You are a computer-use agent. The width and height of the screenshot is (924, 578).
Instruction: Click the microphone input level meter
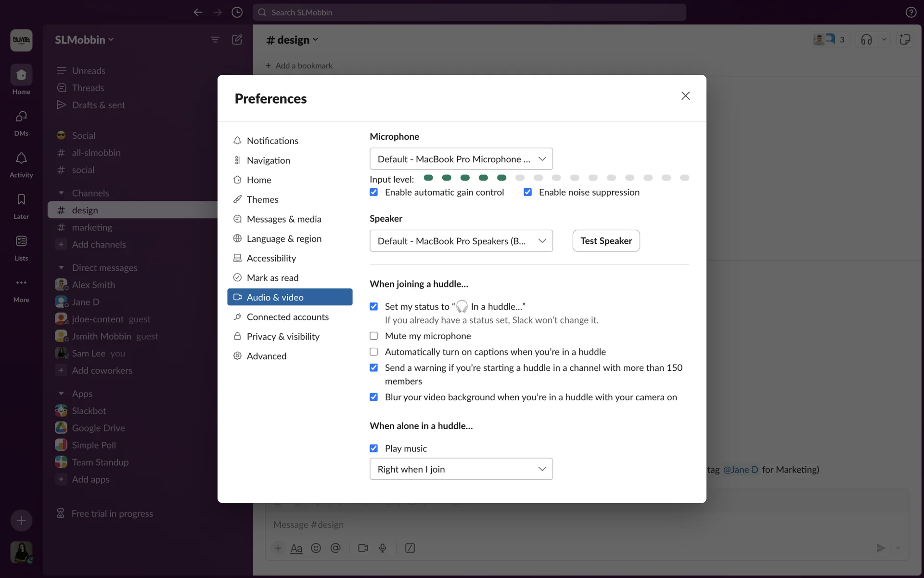[556, 178]
